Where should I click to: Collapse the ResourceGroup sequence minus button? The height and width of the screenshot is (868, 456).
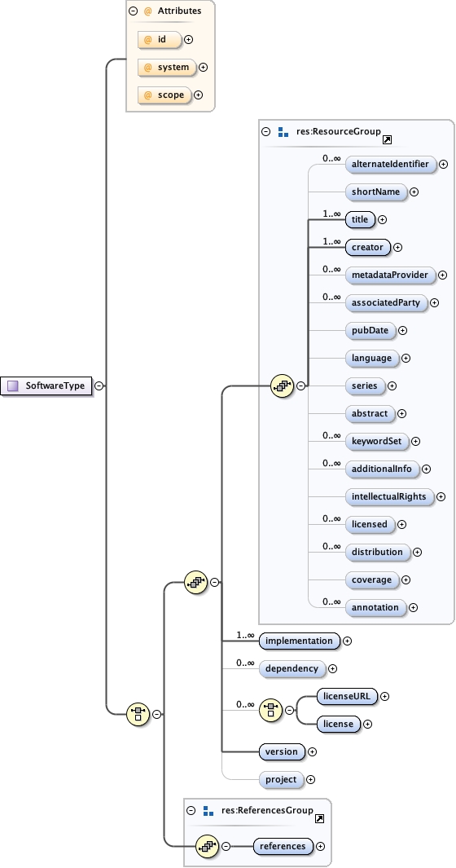pyautogui.click(x=300, y=386)
